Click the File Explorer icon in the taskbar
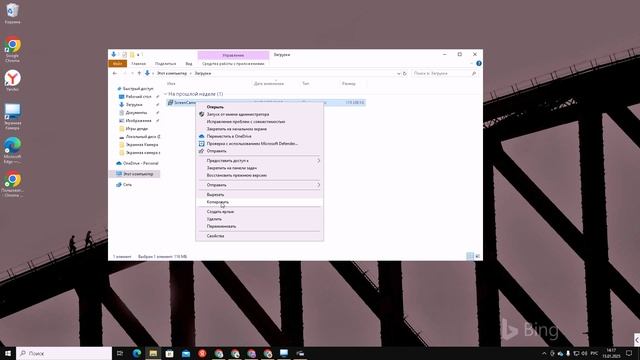 [x=153, y=353]
